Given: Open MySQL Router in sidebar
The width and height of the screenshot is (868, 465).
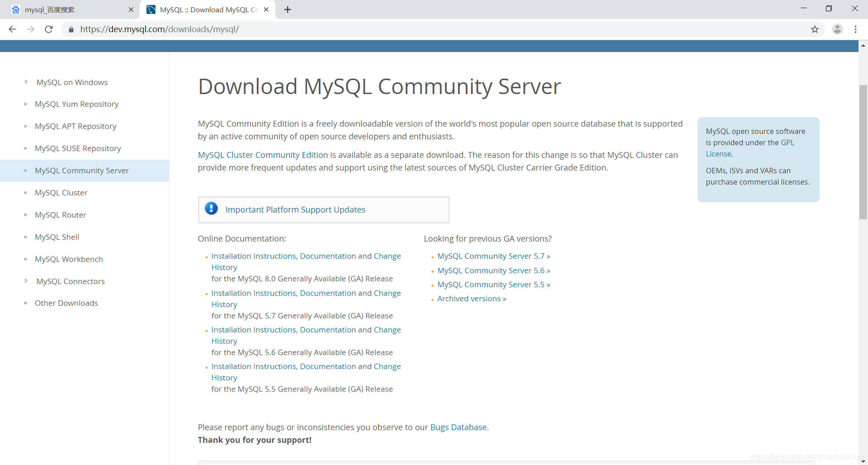Looking at the screenshot, I should 61,215.
